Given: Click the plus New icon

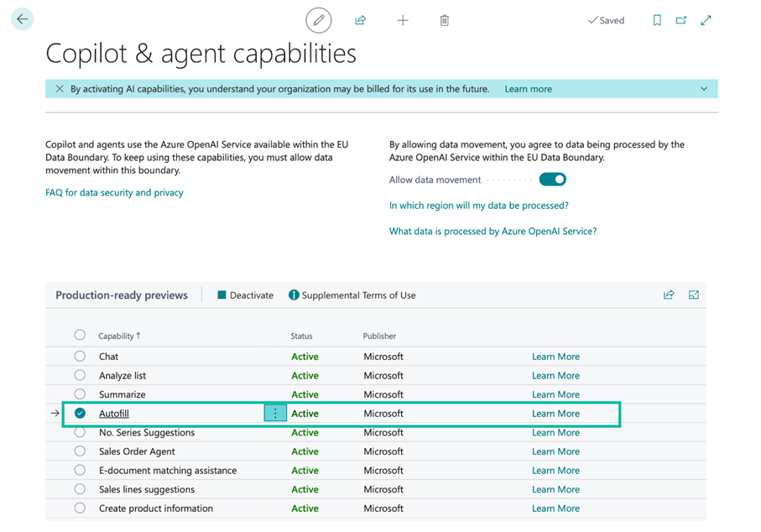Looking at the screenshot, I should 403,20.
